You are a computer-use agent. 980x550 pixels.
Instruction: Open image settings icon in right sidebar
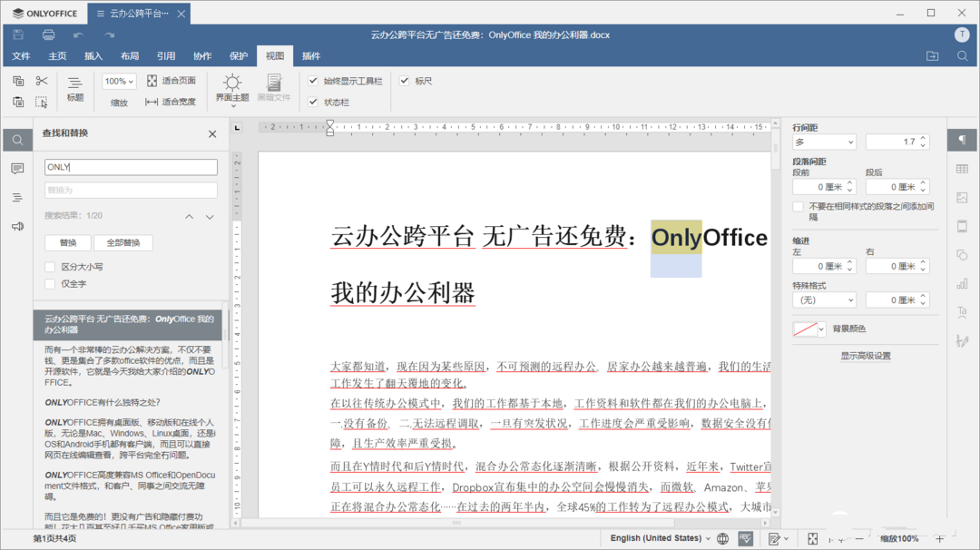tap(962, 198)
